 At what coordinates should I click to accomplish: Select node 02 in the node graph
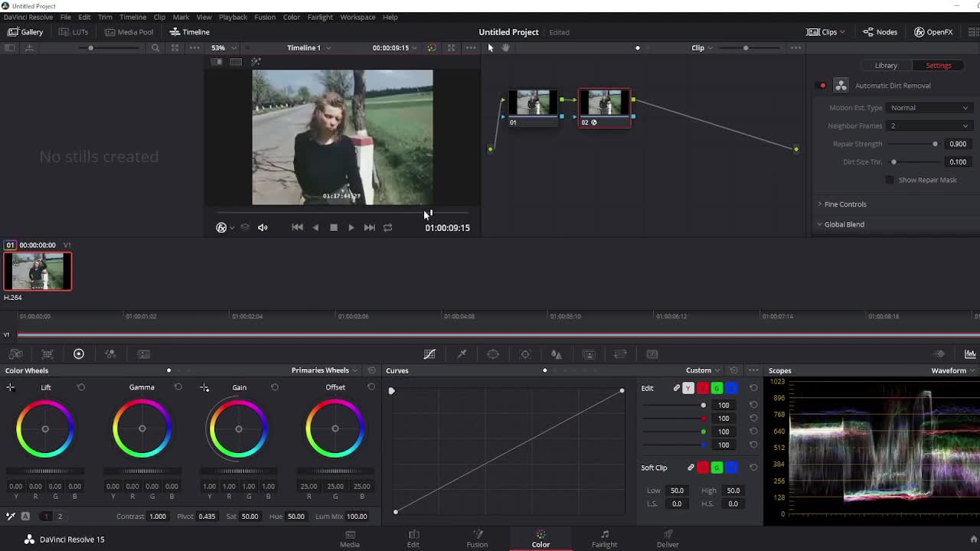click(x=605, y=109)
